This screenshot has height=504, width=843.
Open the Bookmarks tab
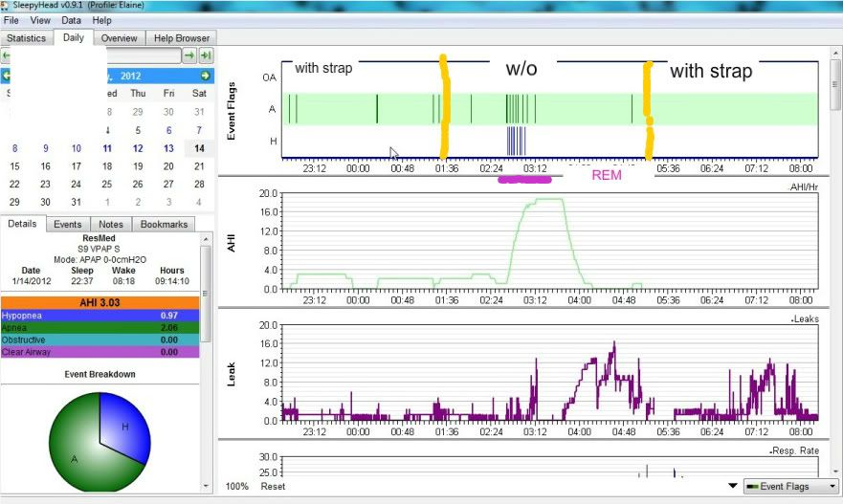(164, 224)
